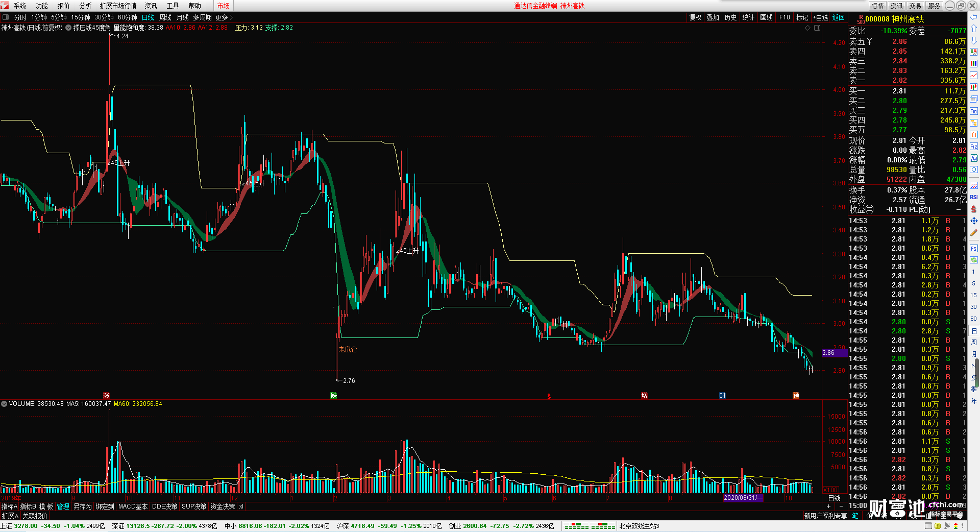
Task: Open 日线 period label below volume axis
Action: click(x=835, y=498)
